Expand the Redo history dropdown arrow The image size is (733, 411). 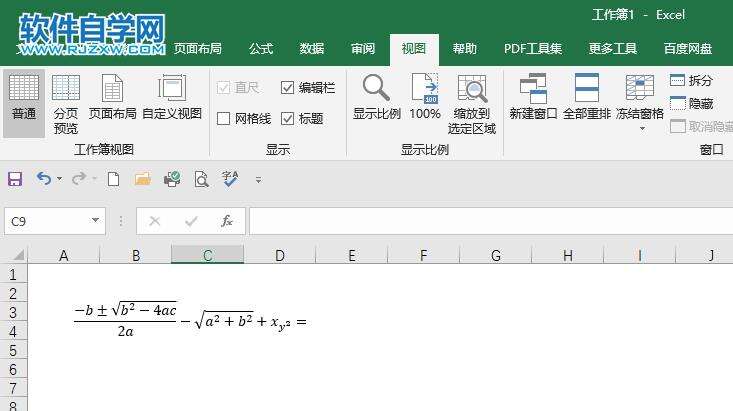pos(94,179)
